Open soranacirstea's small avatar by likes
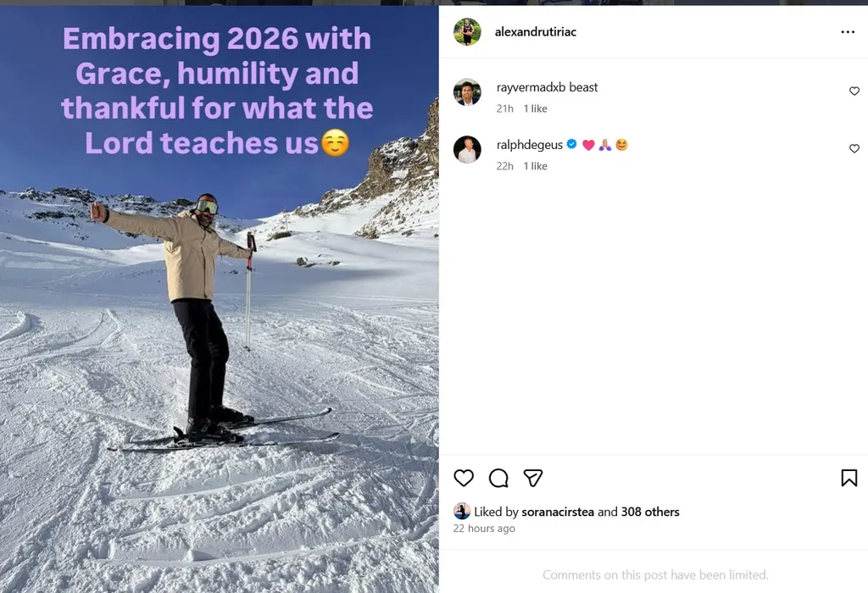Viewport: 868px width, 593px height. click(462, 511)
